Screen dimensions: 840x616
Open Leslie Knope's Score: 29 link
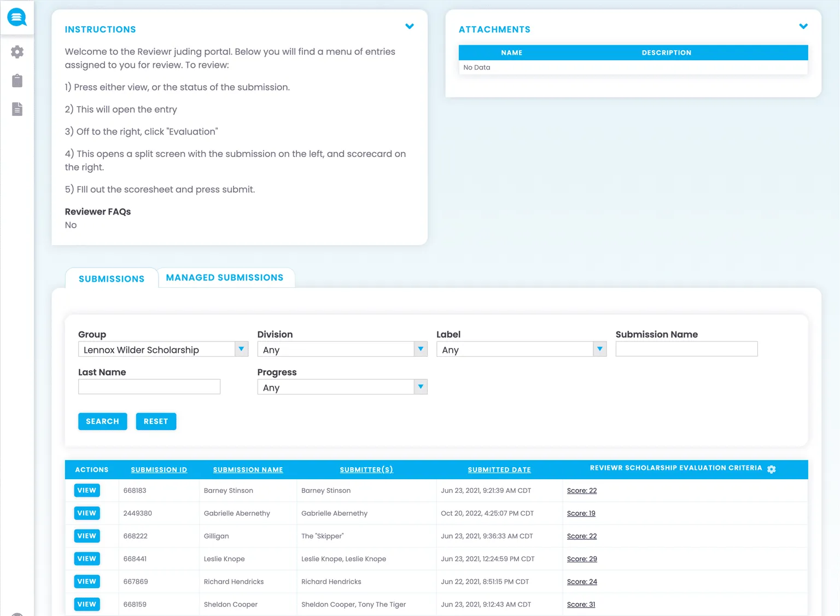coord(581,559)
